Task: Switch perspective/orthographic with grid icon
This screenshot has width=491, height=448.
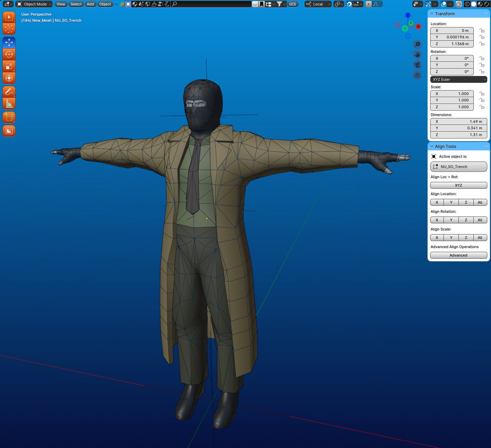Action: pyautogui.click(x=417, y=75)
